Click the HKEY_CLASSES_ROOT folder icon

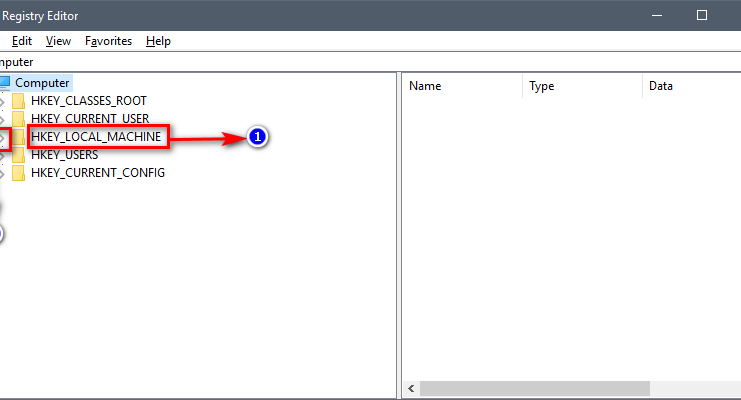pos(18,101)
